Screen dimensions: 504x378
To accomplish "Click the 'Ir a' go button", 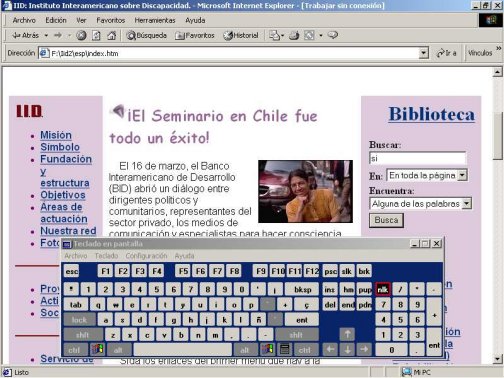I will [x=446, y=53].
